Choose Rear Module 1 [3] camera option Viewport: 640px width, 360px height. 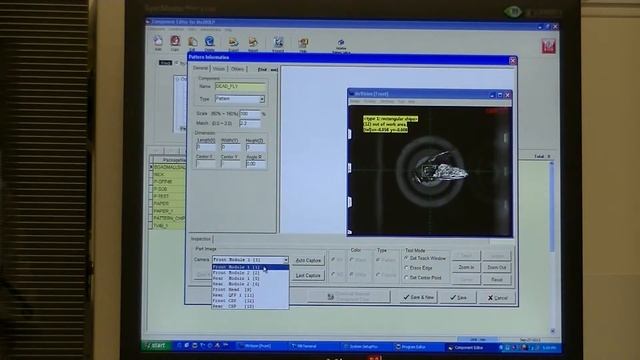(250, 278)
